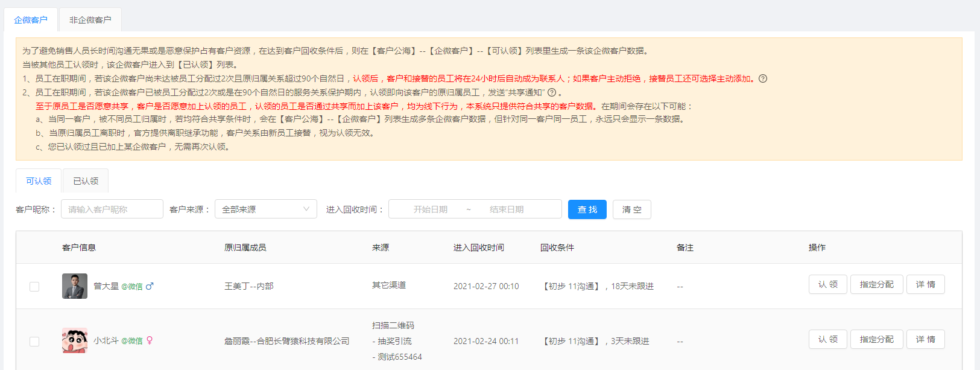This screenshot has height=370, width=980.
Task: Click member 詹丽霞--合肥长臂猿科技有限公司
Action: click(287, 341)
